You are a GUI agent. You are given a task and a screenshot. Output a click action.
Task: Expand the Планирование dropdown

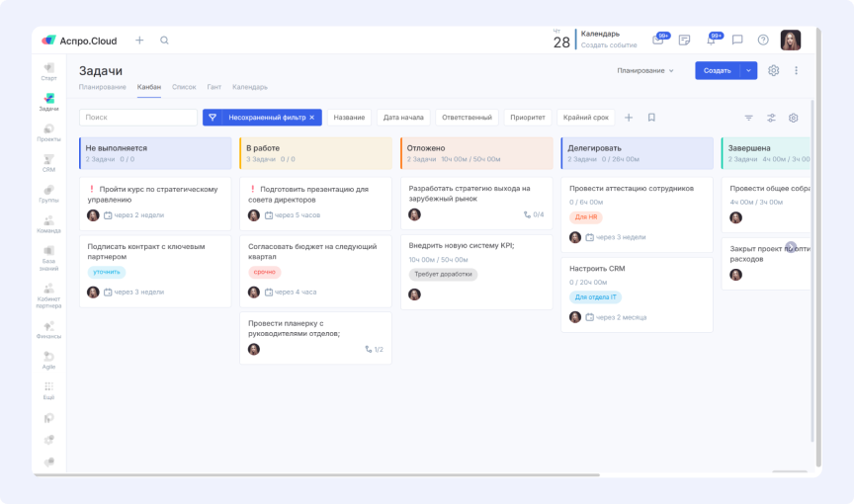click(645, 70)
